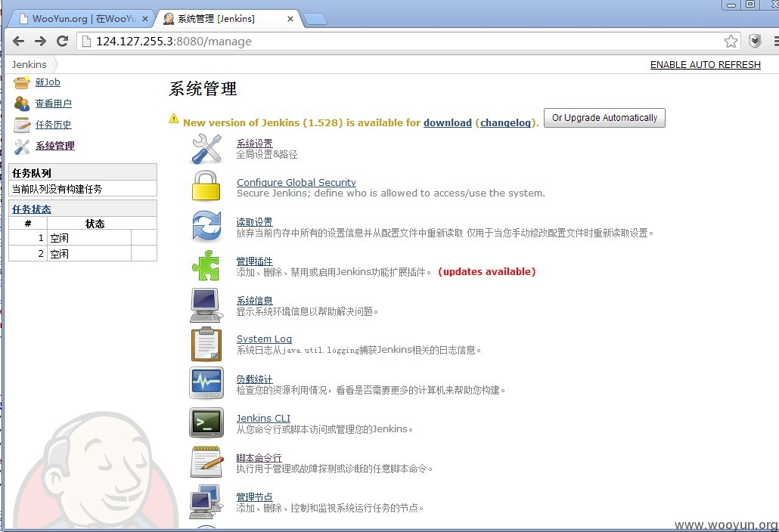This screenshot has width=779, height=532.
Task: Open the 查看用户 link
Action: click(53, 104)
